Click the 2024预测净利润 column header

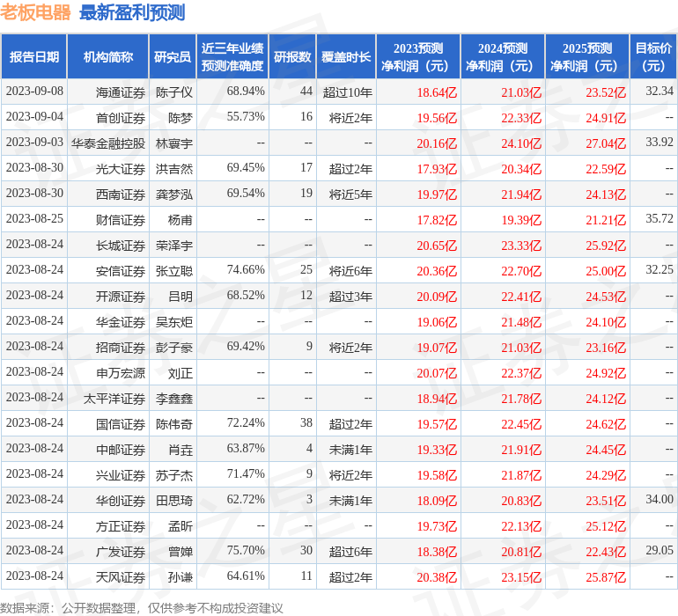point(503,56)
